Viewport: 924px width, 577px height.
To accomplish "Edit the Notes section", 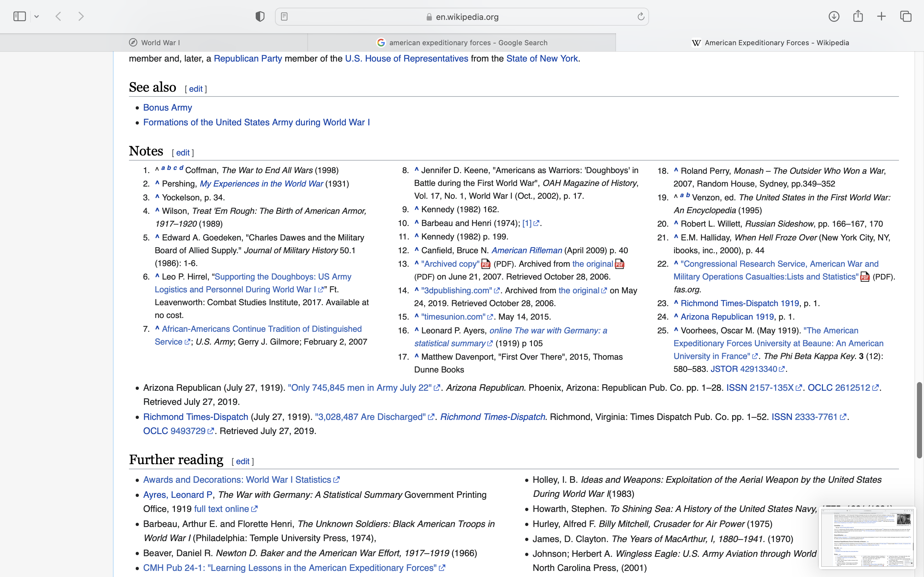I will (183, 153).
